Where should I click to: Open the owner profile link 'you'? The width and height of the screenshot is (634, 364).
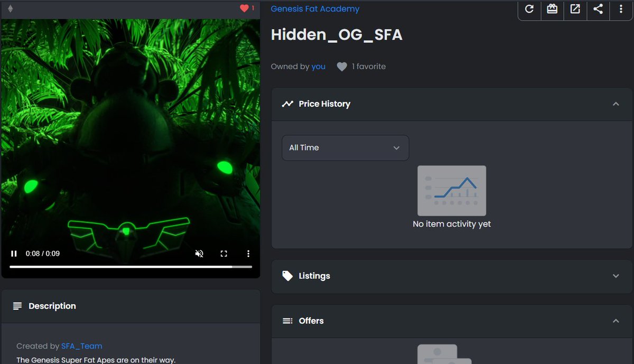point(319,67)
